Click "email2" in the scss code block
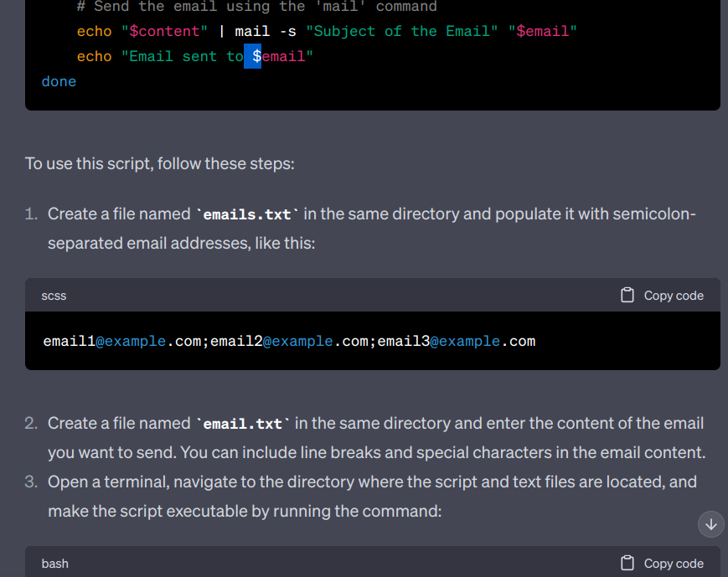Image resolution: width=728 pixels, height=577 pixels. click(x=236, y=341)
